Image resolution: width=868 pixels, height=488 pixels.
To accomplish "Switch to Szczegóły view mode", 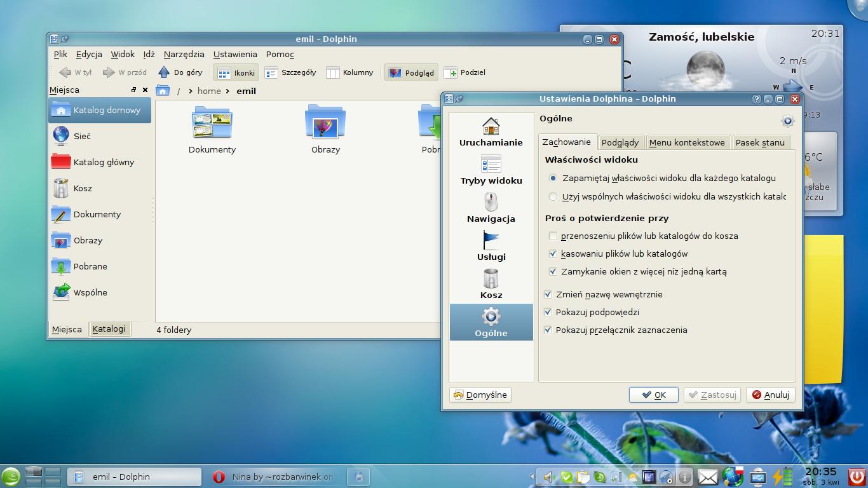I will pyautogui.click(x=290, y=72).
